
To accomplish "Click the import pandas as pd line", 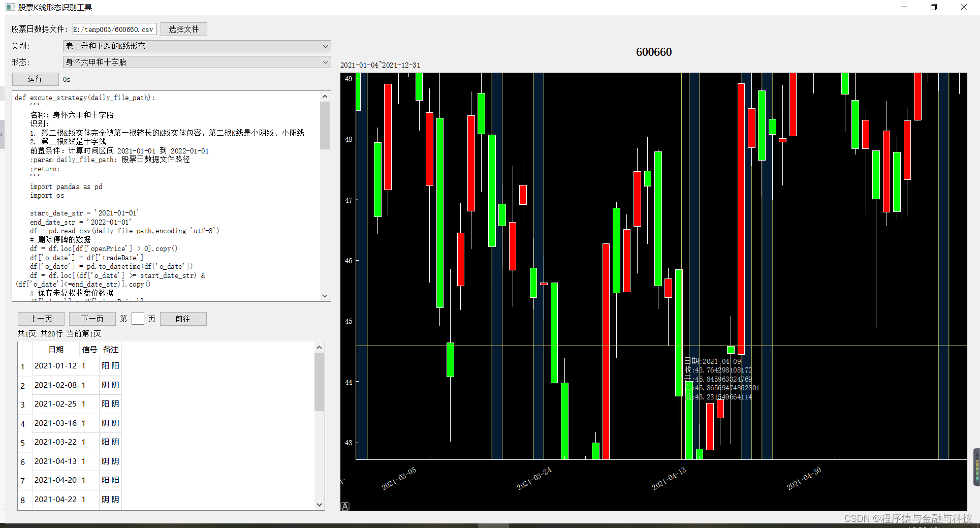I will [66, 187].
